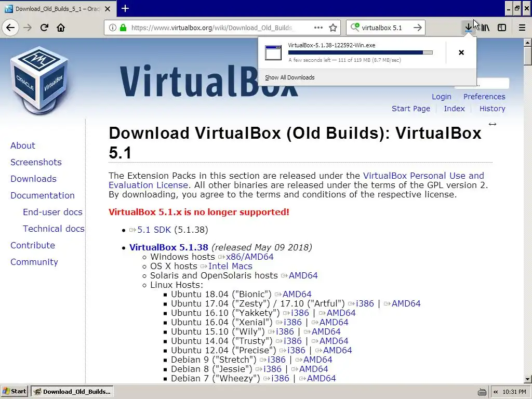This screenshot has width=532, height=399.
Task: Open End-user docs in the sidebar
Action: (x=52, y=212)
